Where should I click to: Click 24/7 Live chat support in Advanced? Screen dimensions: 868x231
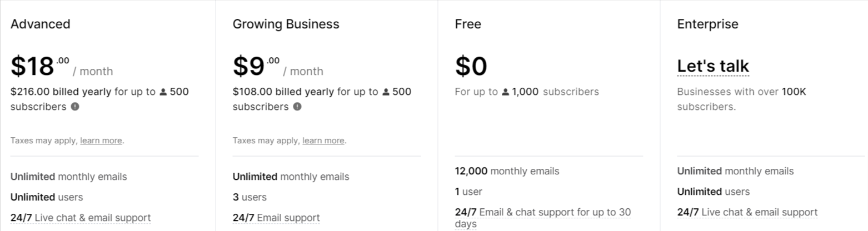[81, 218]
